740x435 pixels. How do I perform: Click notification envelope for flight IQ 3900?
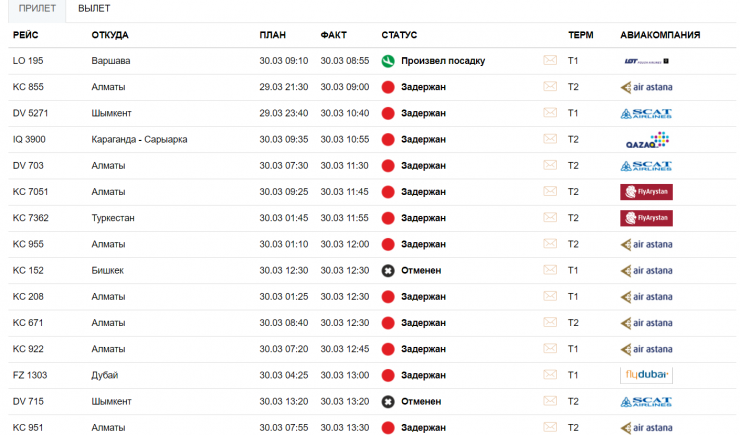coord(550,139)
